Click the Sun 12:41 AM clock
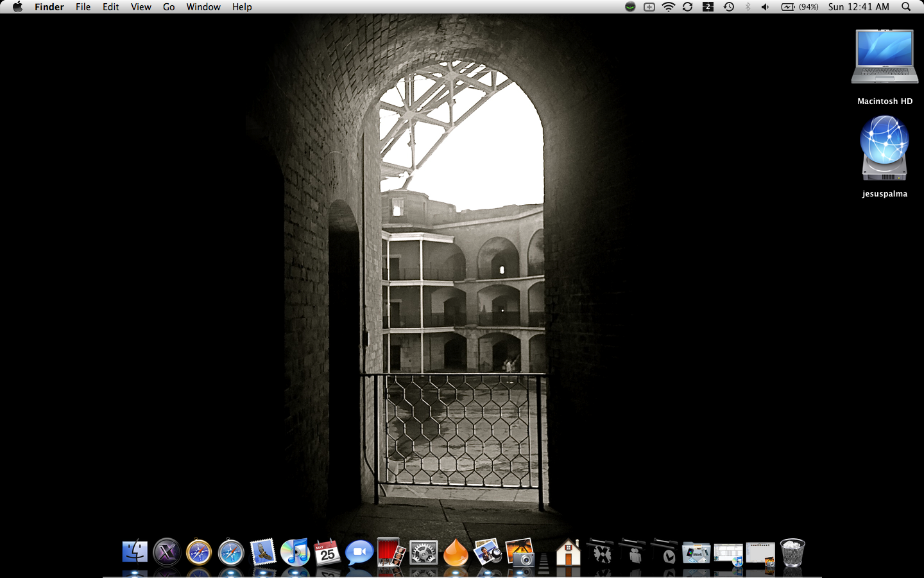The width and height of the screenshot is (924, 578). click(x=859, y=7)
